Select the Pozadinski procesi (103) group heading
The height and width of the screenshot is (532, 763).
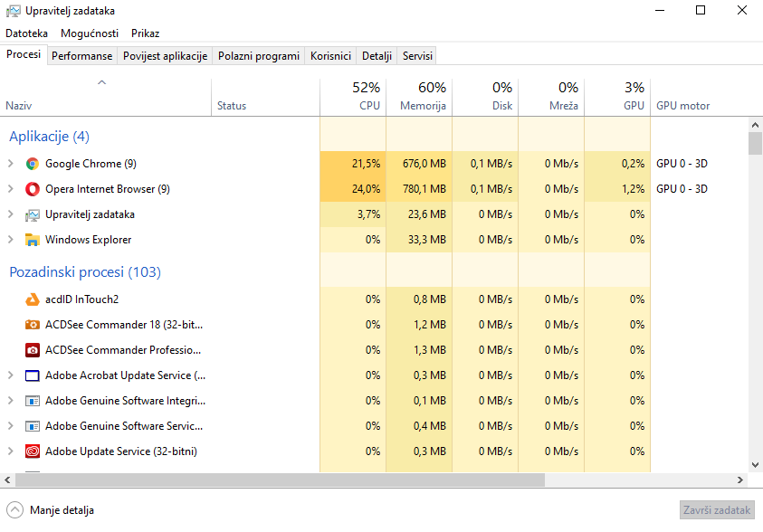pos(85,271)
